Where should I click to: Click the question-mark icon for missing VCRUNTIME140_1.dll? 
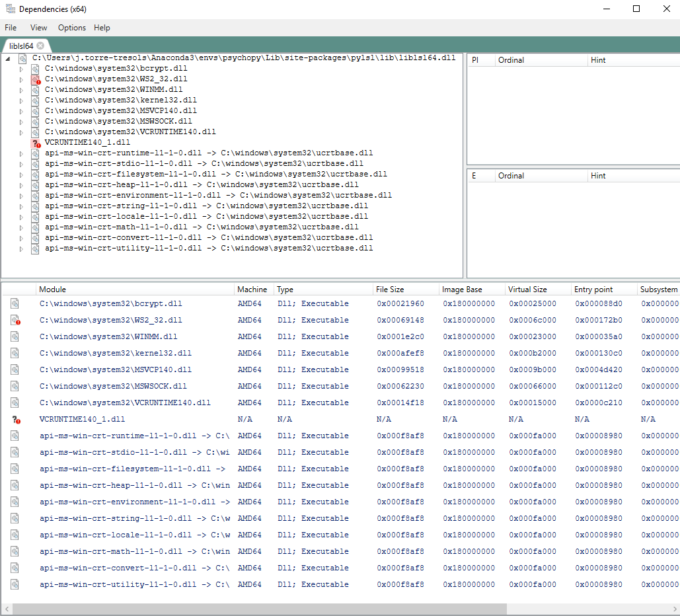36,143
